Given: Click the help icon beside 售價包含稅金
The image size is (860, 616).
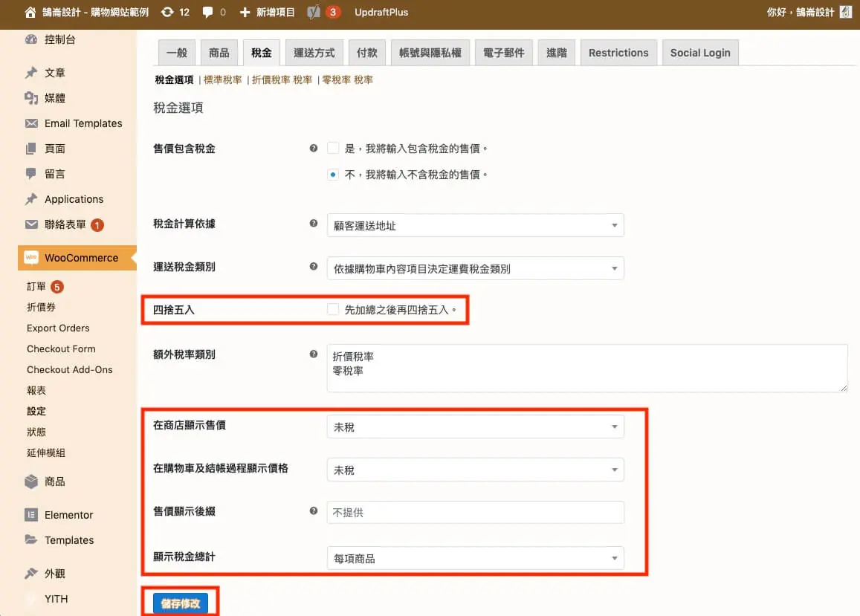Looking at the screenshot, I should coord(313,148).
